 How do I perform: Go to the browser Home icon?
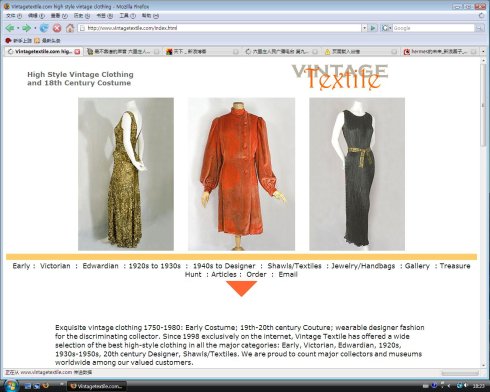click(x=70, y=28)
